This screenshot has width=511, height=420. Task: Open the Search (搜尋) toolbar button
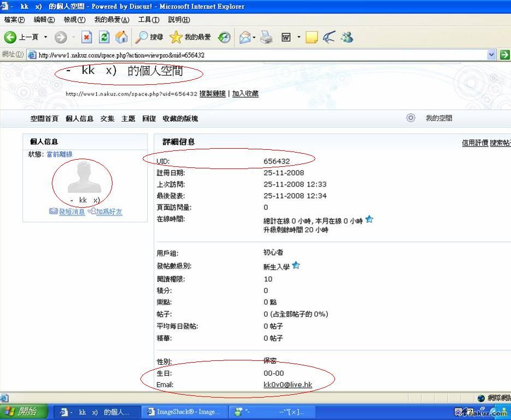[x=149, y=37]
